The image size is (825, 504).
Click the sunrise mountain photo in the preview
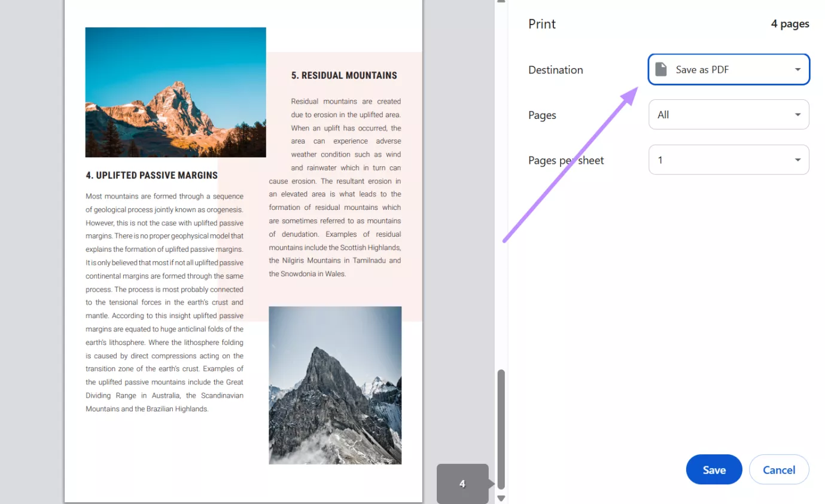coord(175,91)
